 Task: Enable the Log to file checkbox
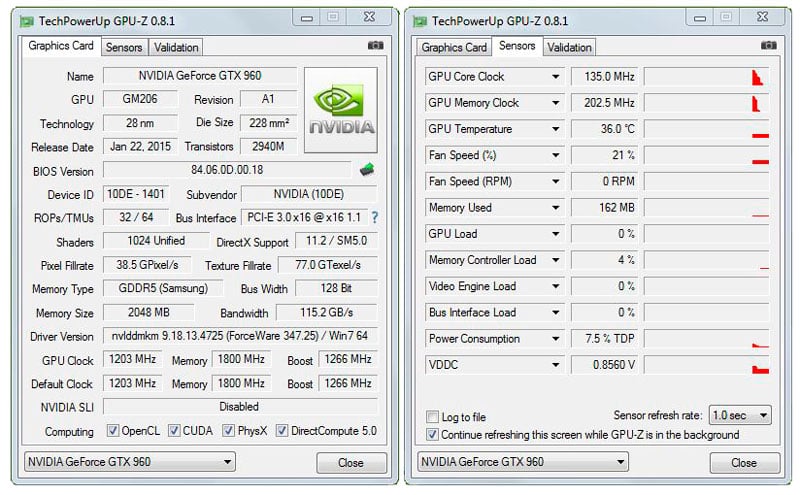pyautogui.click(x=432, y=416)
